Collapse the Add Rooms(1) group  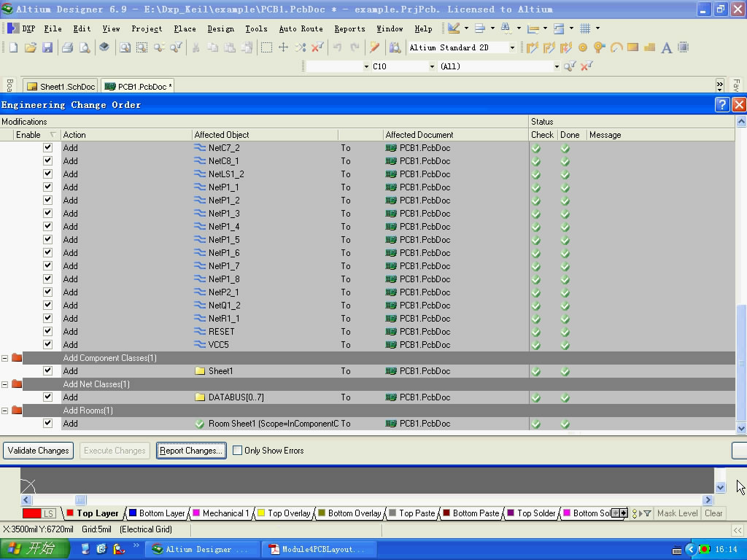click(x=5, y=410)
